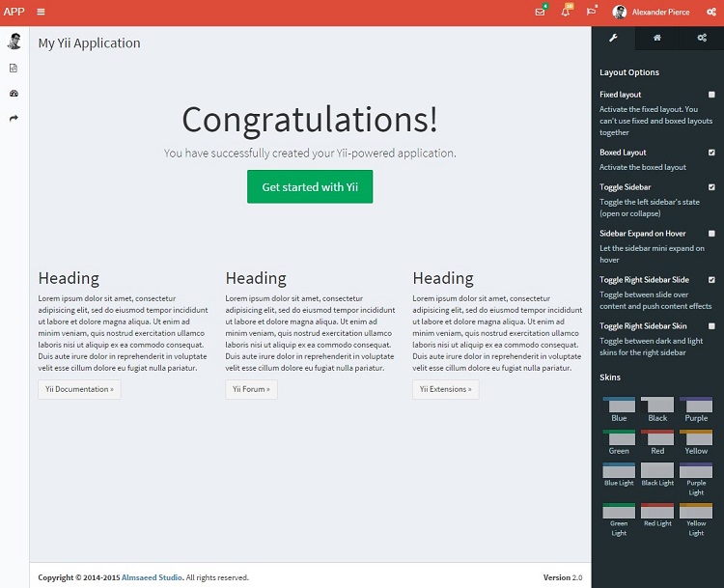This screenshot has height=588, width=724.
Task: Enable Sidebar Expand on Hover checkbox
Action: pyautogui.click(x=711, y=234)
